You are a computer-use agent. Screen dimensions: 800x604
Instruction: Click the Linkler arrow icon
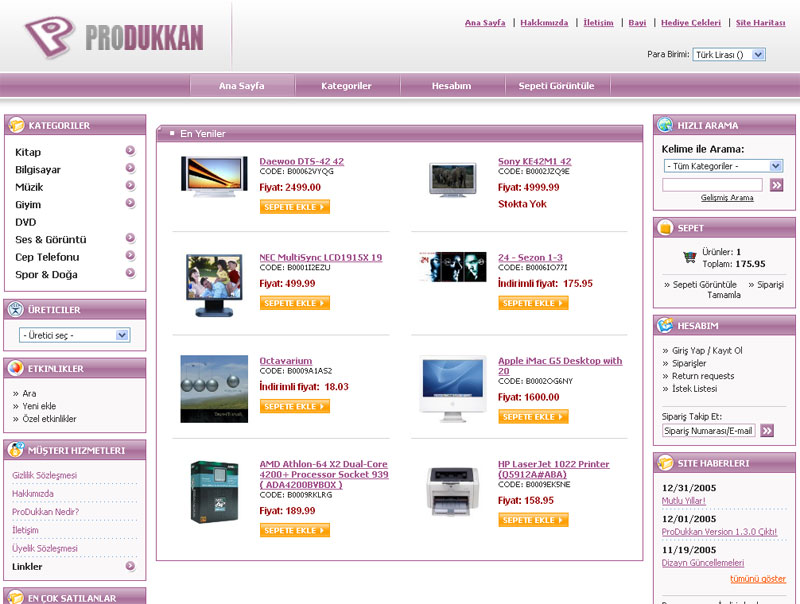(130, 566)
